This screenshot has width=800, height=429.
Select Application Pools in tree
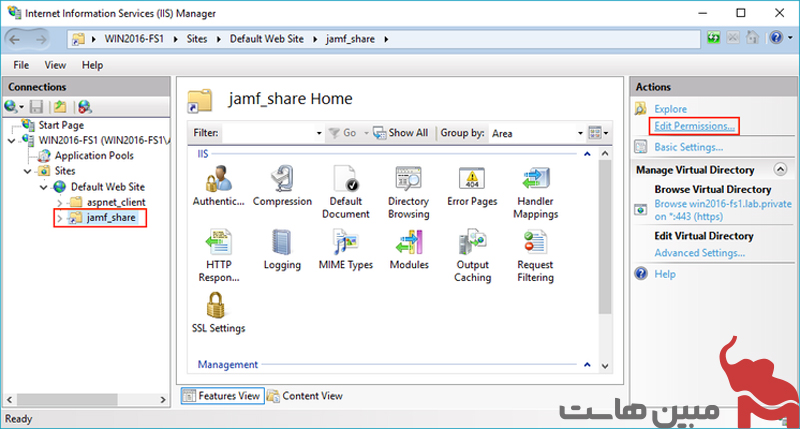coord(94,156)
